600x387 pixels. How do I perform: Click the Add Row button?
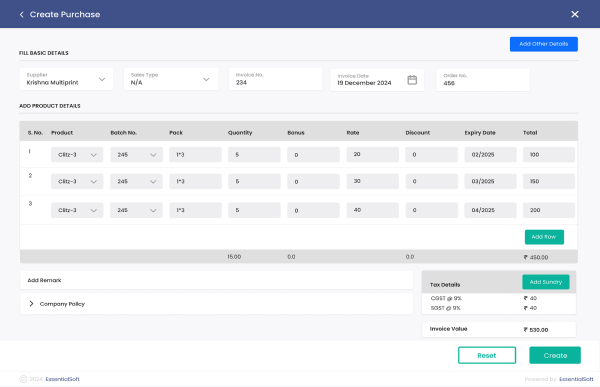point(544,237)
